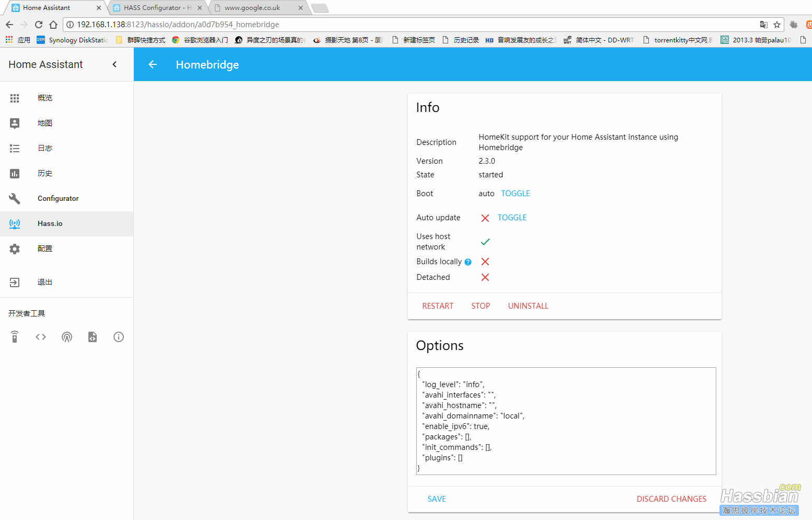Click the translate page icon in address bar

pos(764,25)
